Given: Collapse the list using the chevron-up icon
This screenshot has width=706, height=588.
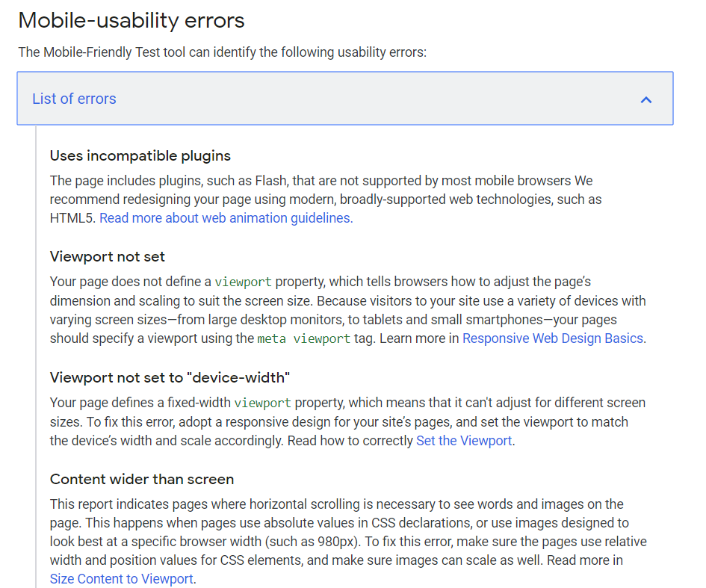Looking at the screenshot, I should (x=646, y=99).
